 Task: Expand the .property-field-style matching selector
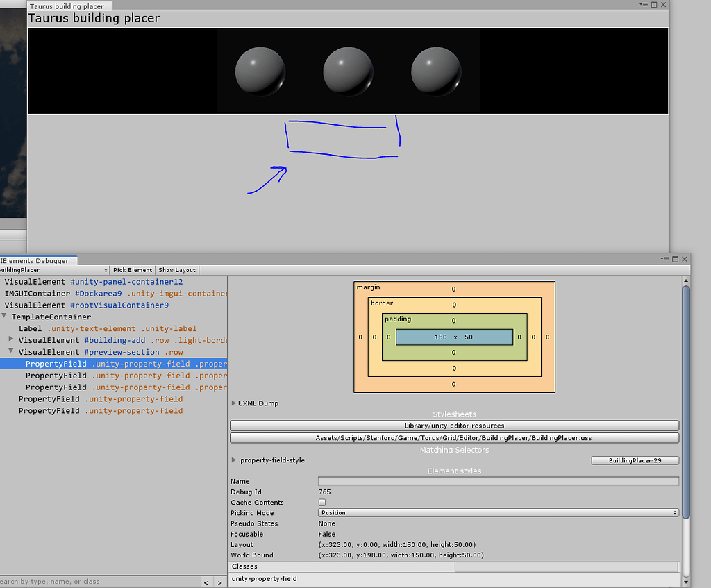click(235, 459)
